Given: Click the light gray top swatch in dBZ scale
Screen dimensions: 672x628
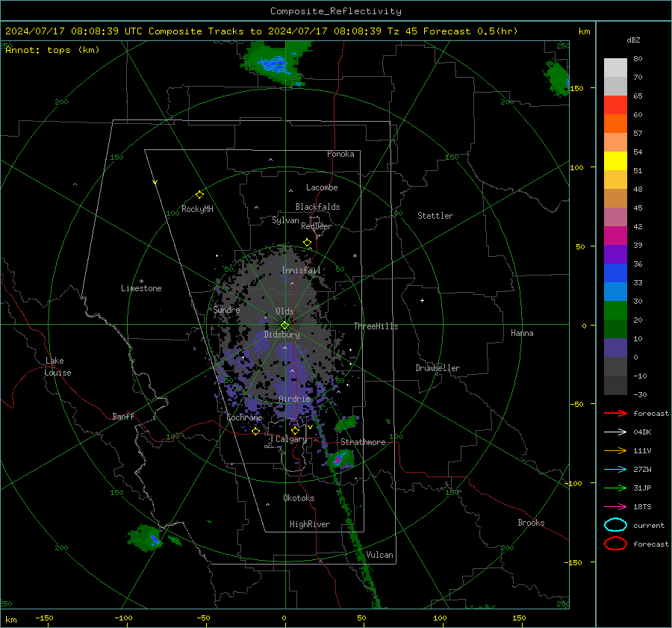Looking at the screenshot, I should pos(615,67).
